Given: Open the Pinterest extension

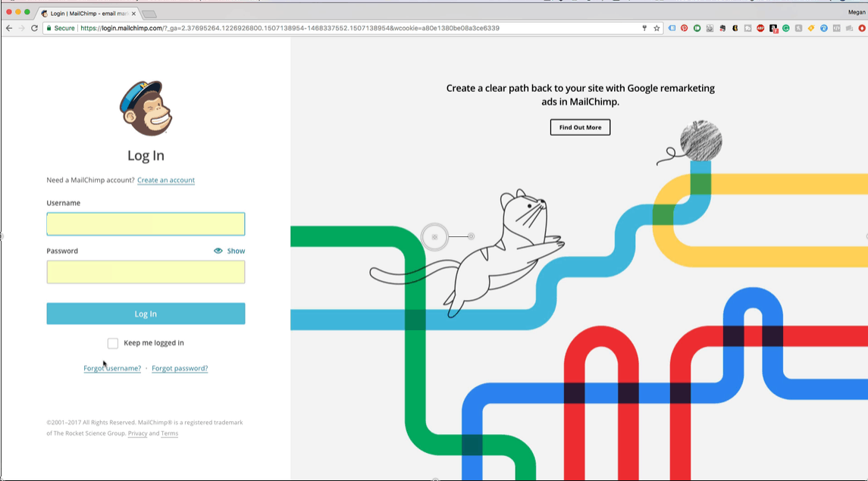Looking at the screenshot, I should pyautogui.click(x=685, y=28).
